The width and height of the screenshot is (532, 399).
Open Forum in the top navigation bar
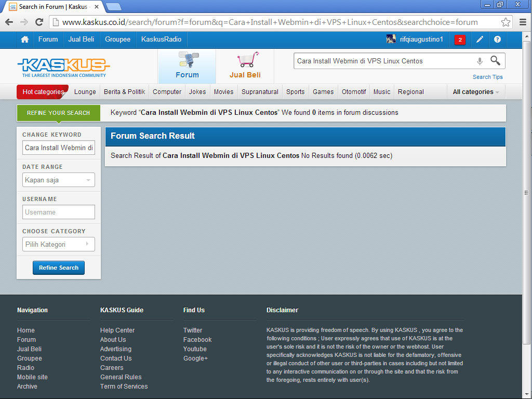pos(48,39)
